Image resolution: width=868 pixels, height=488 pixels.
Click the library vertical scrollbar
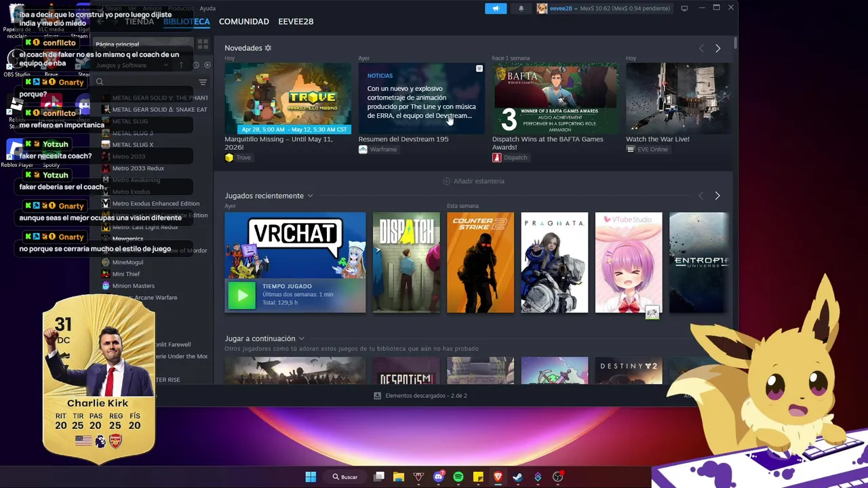pos(735,43)
